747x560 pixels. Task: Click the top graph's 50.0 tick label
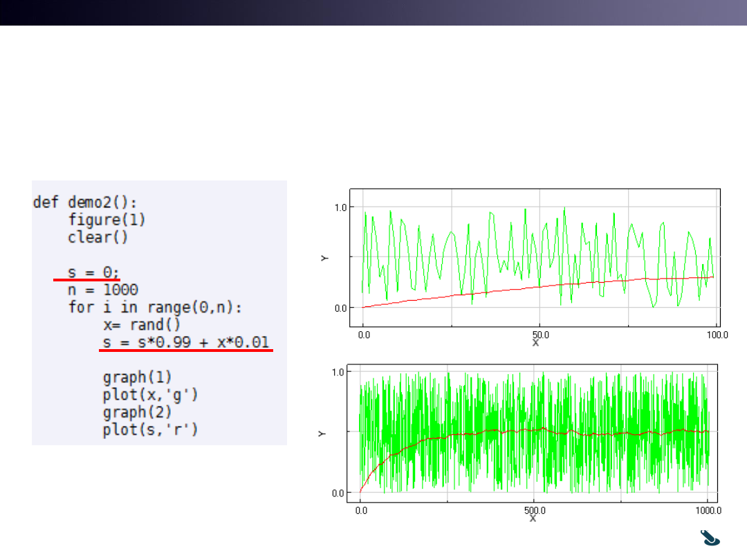(x=540, y=335)
